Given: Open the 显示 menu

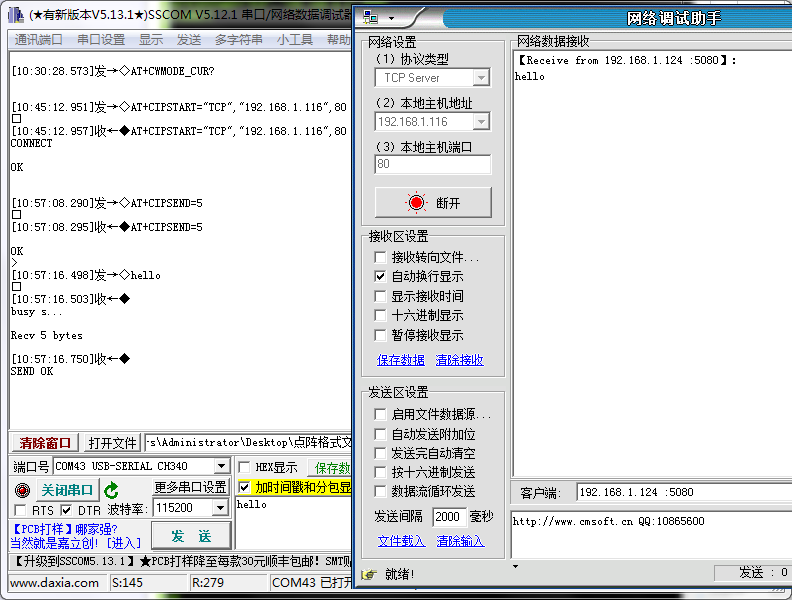Looking at the screenshot, I should 151,39.
